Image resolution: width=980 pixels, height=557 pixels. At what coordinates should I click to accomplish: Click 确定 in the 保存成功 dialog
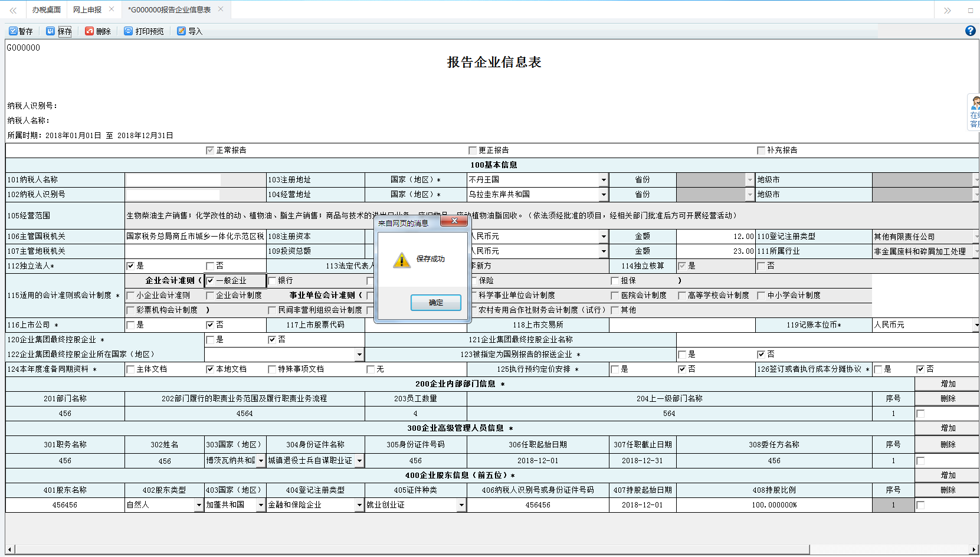[x=435, y=302]
